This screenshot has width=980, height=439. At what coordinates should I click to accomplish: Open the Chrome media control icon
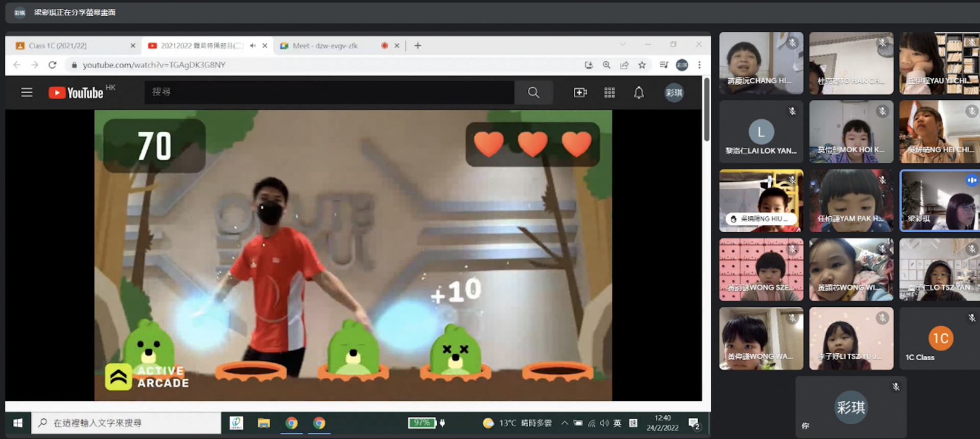coord(664,65)
